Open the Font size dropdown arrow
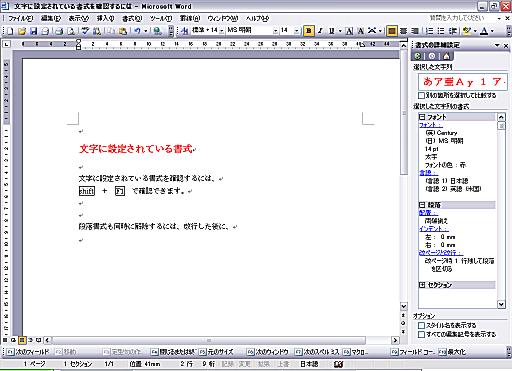 (x=296, y=31)
